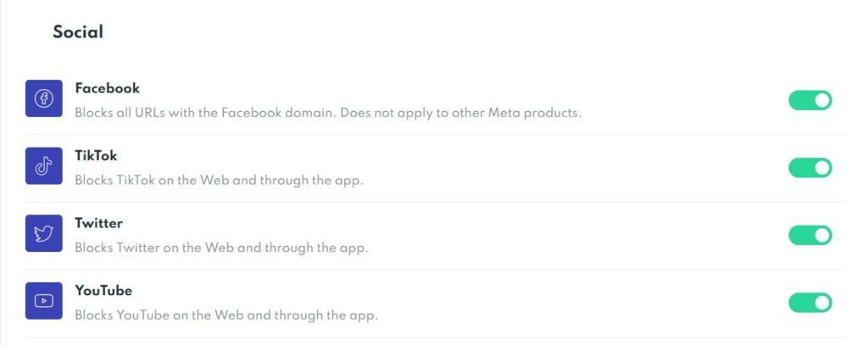The height and width of the screenshot is (346, 868).
Task: Click the Facebook logo icon
Action: click(x=44, y=98)
